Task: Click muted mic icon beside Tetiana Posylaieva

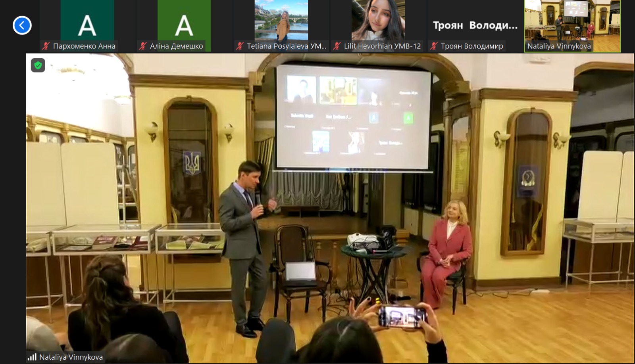Action: pos(240,46)
